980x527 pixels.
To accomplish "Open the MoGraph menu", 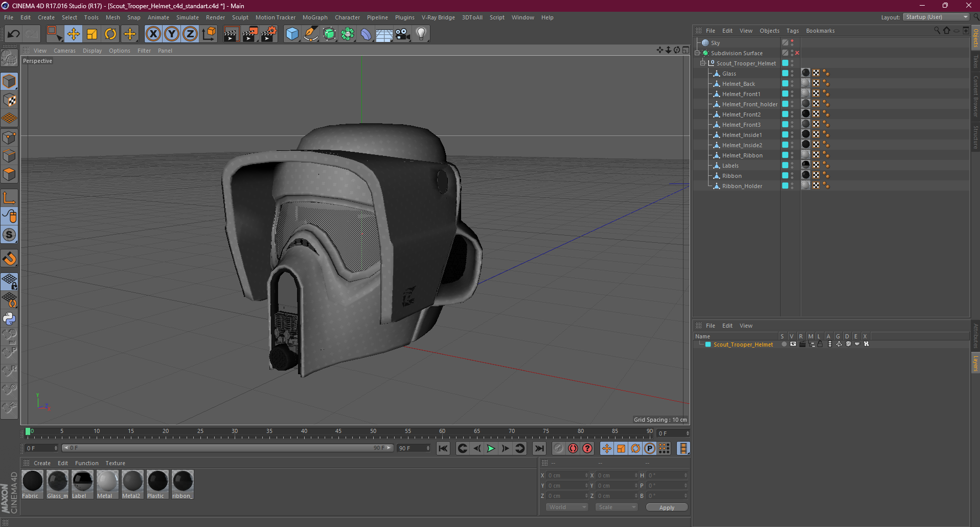I will pyautogui.click(x=315, y=17).
